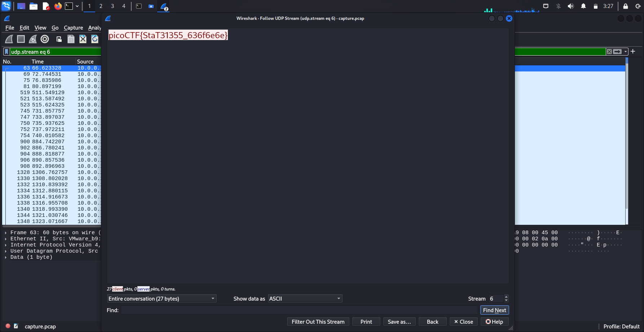The height and width of the screenshot is (332, 644).
Task: Click the save capture file icon
Action: (x=71, y=39)
